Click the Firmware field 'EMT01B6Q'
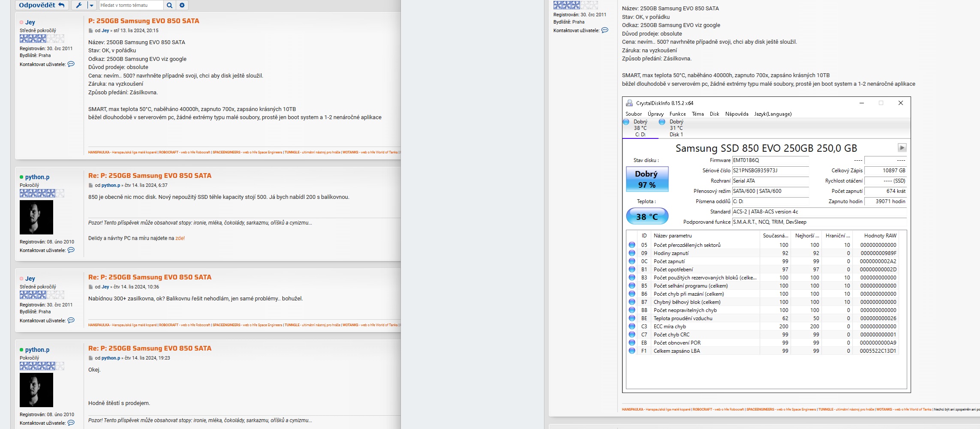The image size is (980, 429). 770,160
